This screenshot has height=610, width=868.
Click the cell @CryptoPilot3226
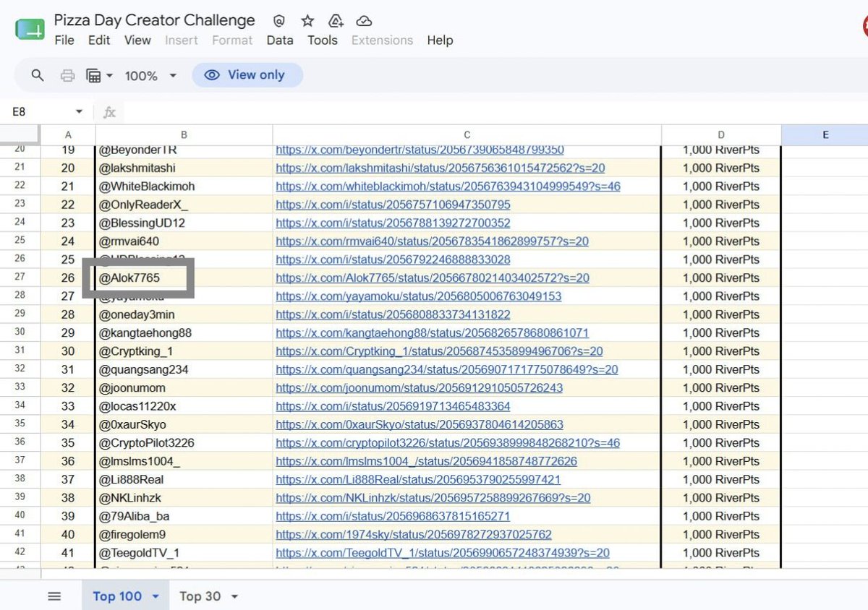point(184,443)
